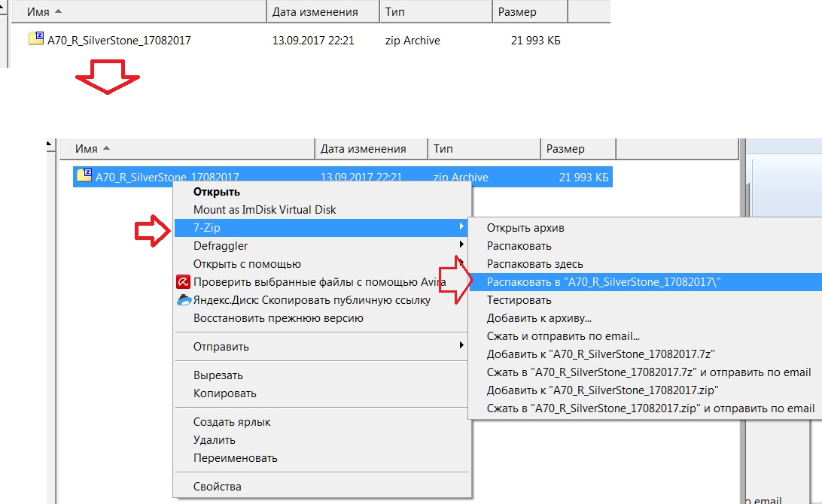Click the Avira antivirus icon in context menu
The image size is (822, 504).
[x=183, y=282]
